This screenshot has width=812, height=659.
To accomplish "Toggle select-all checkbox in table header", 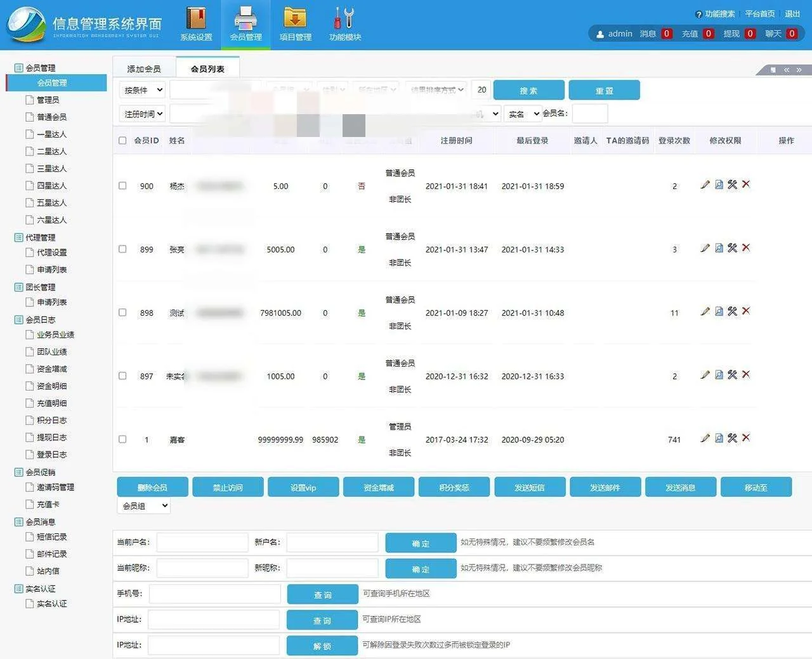I will pos(122,140).
